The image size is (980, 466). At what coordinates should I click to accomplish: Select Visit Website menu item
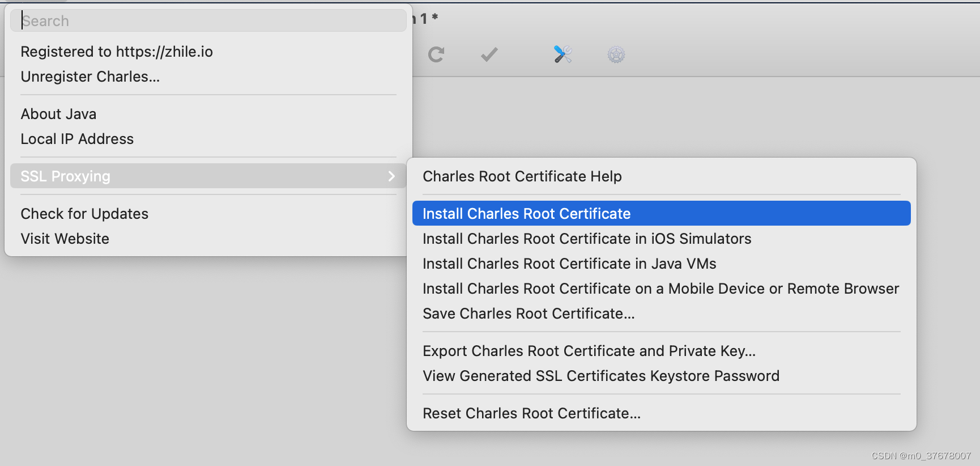coord(208,239)
